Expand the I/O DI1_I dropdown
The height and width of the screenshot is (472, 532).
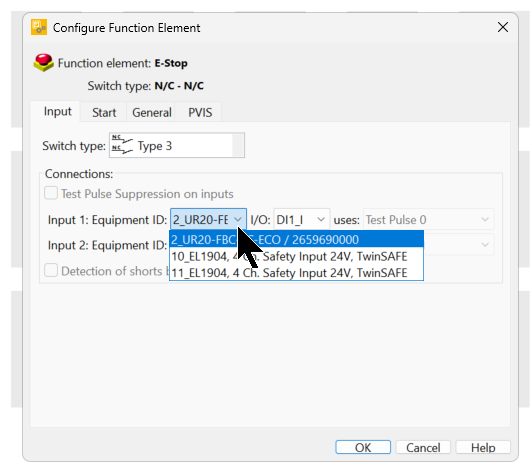301,220
